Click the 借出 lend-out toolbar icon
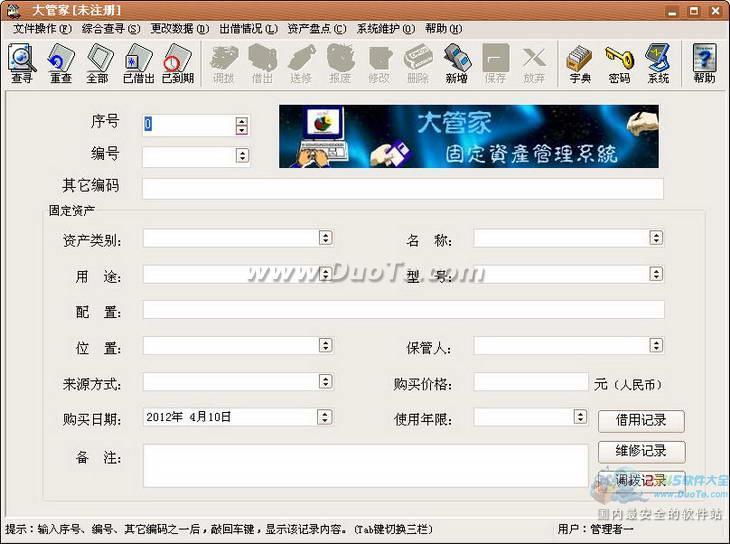 pos(262,63)
